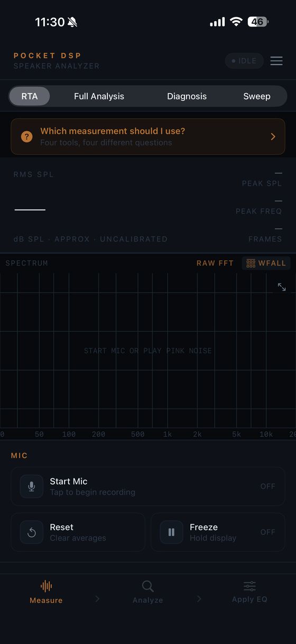The height and width of the screenshot is (644, 296).
Task: Toggle the Freeze OFF indicator
Action: coord(268,532)
